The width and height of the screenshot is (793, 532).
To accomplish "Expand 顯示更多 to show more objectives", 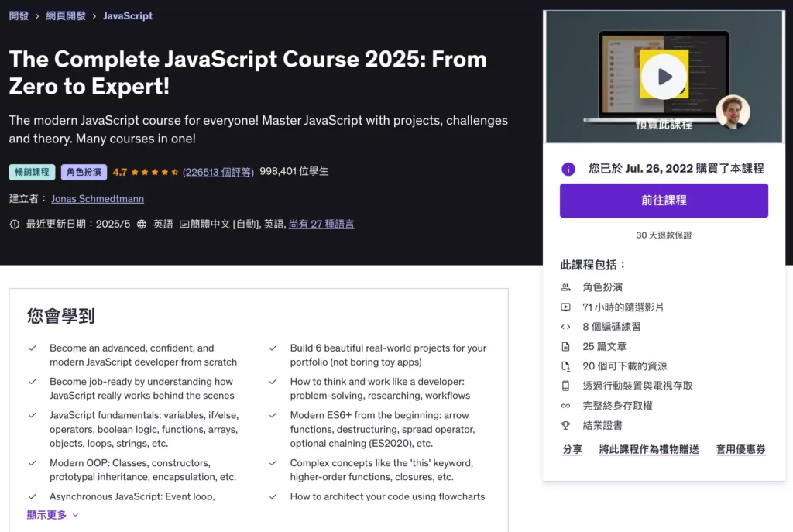I will [x=53, y=515].
